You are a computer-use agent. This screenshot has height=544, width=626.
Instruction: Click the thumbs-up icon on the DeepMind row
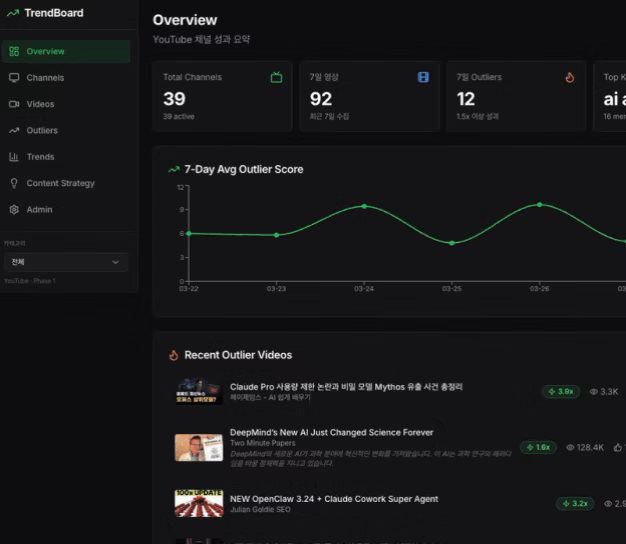618,448
